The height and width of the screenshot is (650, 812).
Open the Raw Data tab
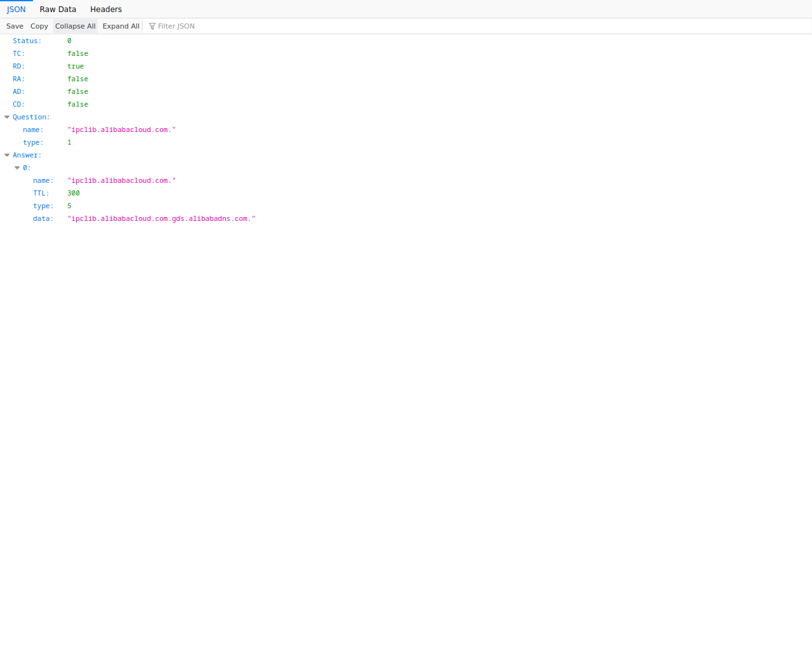pyautogui.click(x=58, y=10)
